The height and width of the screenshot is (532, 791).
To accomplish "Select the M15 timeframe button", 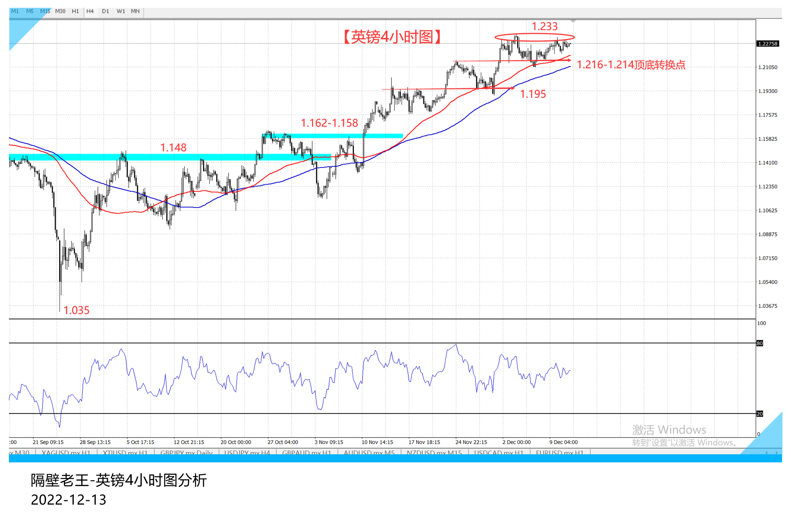I will [45, 11].
